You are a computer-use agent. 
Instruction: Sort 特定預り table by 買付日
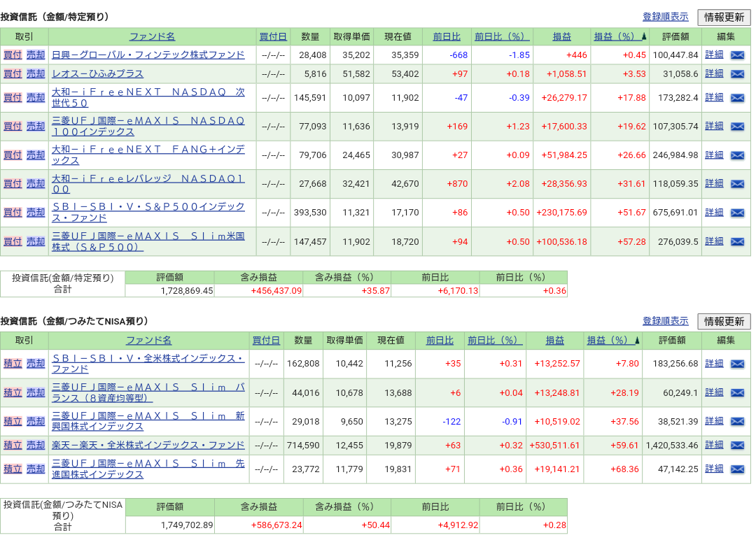(273, 36)
